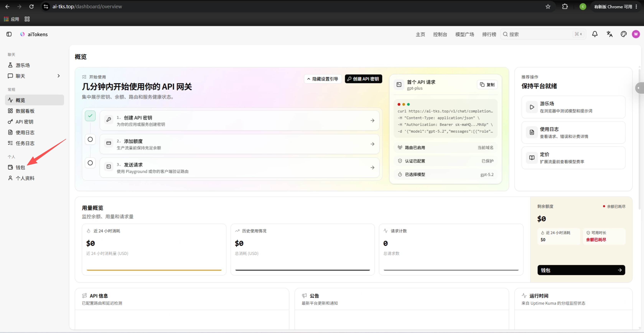Open 数据看板 in the sidebar

(35, 111)
